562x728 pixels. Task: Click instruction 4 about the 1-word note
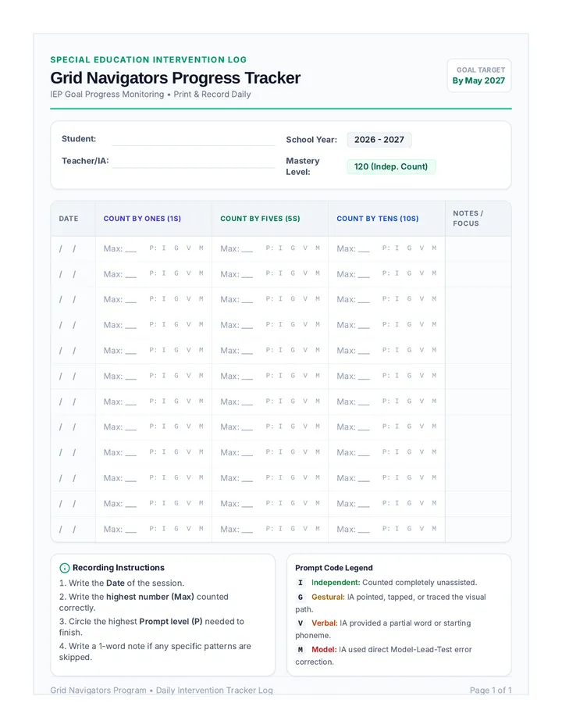pyautogui.click(x=155, y=651)
